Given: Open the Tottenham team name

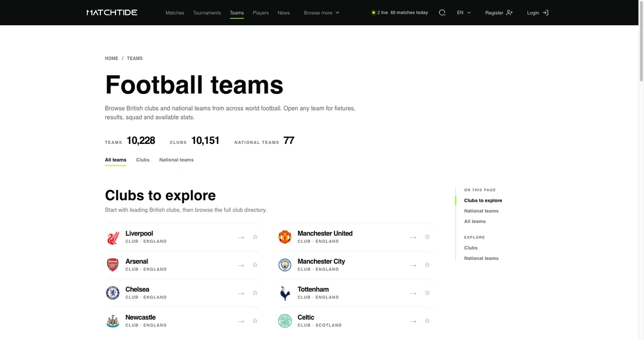Looking at the screenshot, I should (313, 290).
